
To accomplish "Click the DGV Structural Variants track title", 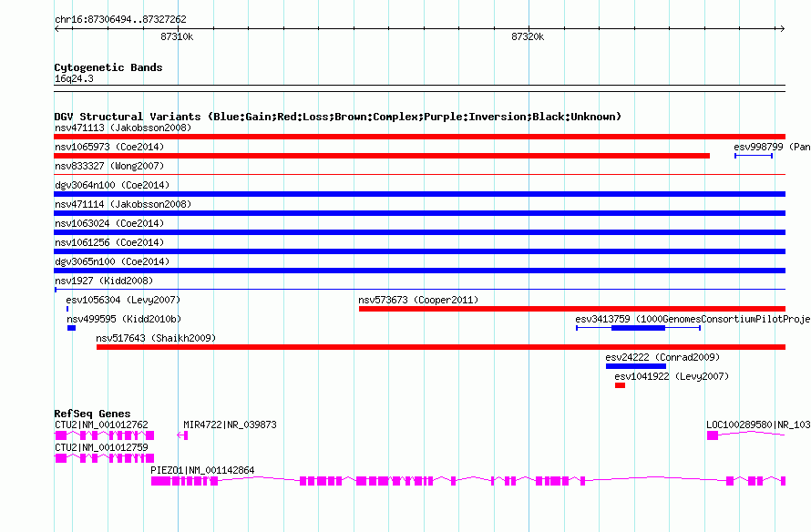I will [338, 117].
